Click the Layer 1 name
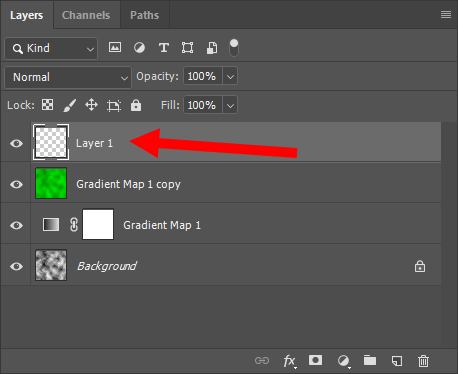This screenshot has height=374, width=458. coord(94,143)
